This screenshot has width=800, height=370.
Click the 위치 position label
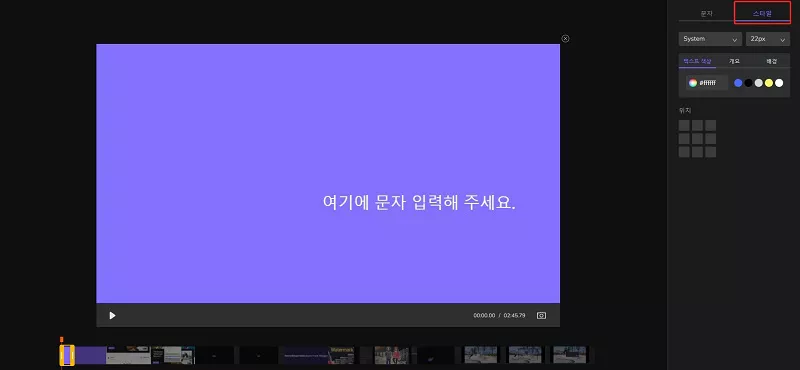pos(685,110)
